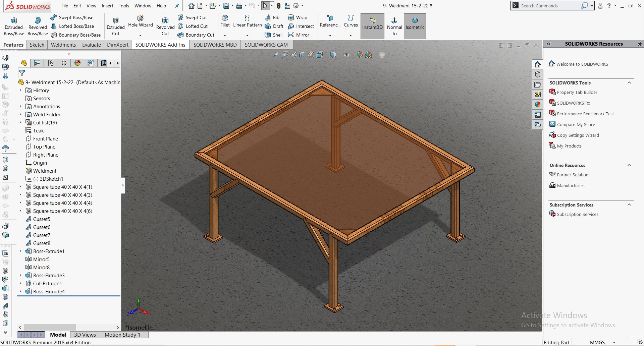
Task: Select the Shell tool
Action: point(274,35)
